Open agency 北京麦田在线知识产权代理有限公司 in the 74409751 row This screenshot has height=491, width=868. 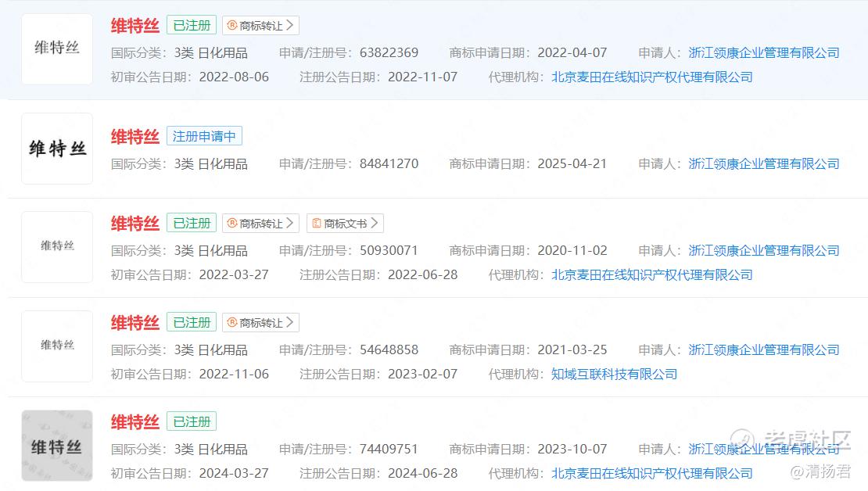point(652,473)
